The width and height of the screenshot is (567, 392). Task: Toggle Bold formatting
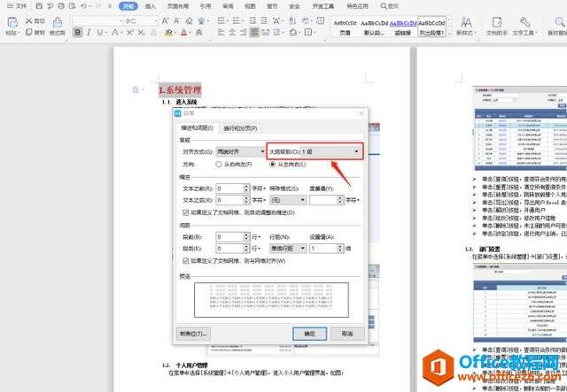coord(77,32)
